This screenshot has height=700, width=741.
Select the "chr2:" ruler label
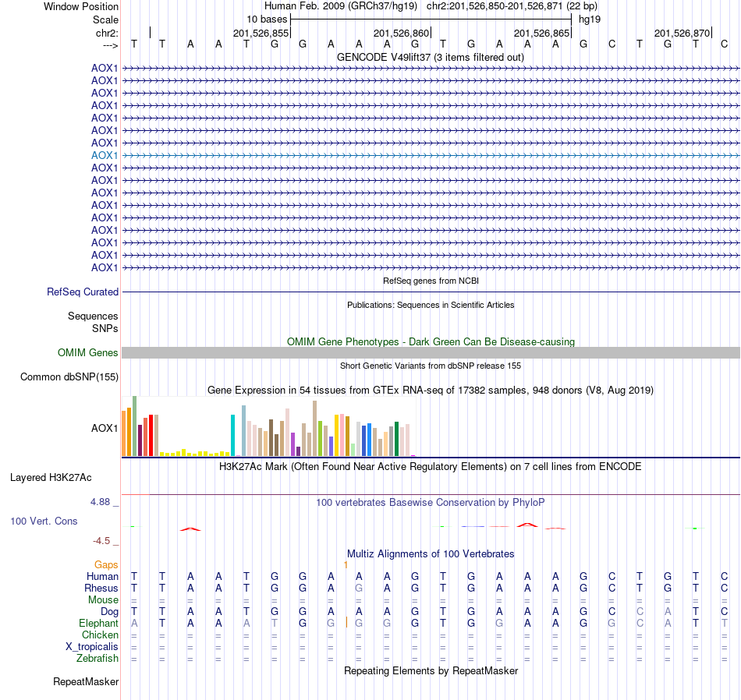pyautogui.click(x=107, y=33)
